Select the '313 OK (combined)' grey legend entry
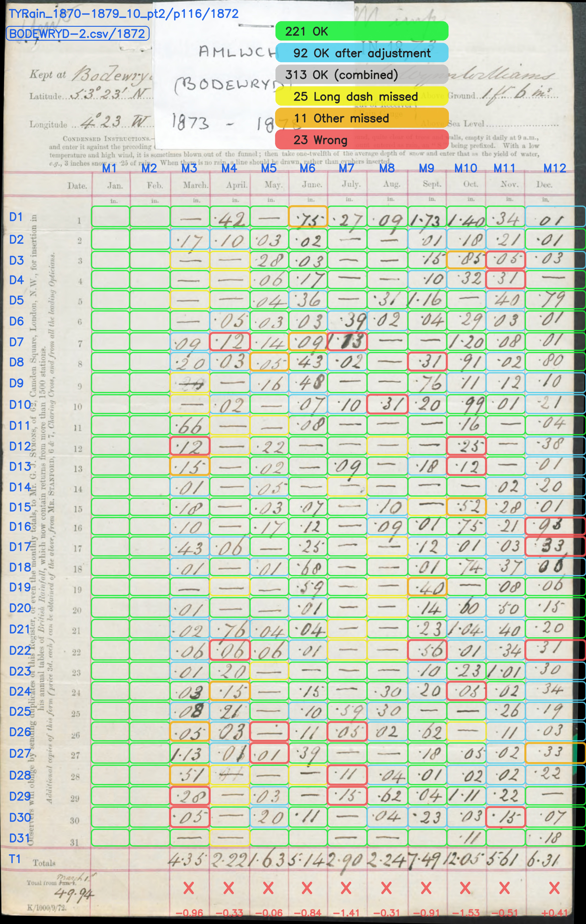Screen dimensions: 586x924 [362, 74]
